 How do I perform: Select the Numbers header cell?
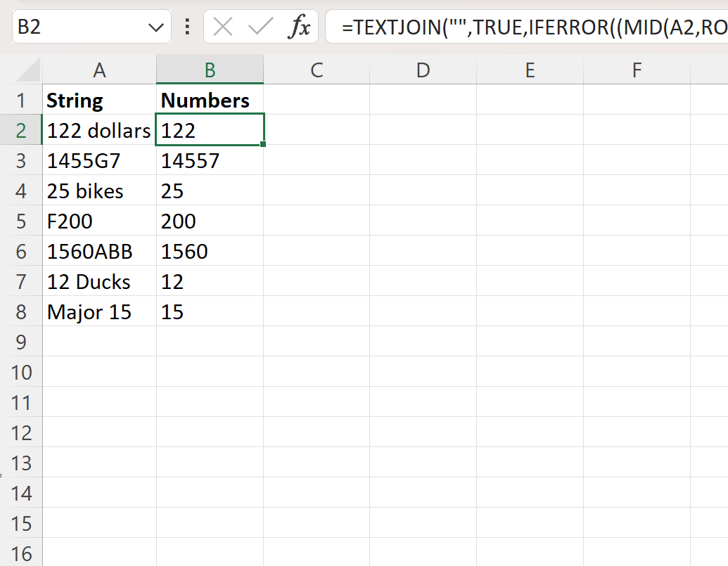tap(210, 100)
